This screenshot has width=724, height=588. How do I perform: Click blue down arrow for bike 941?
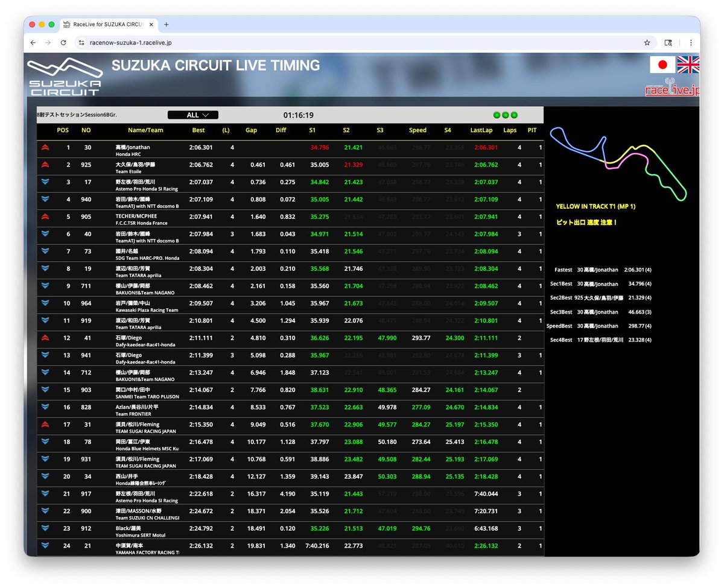click(45, 355)
